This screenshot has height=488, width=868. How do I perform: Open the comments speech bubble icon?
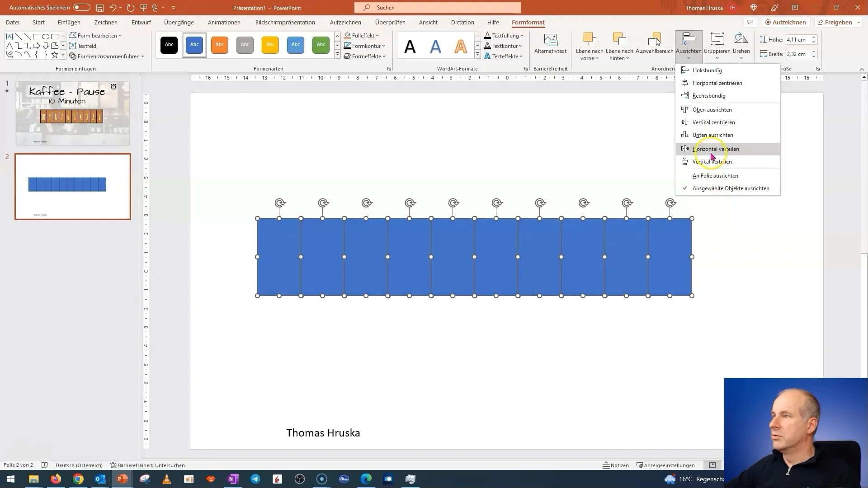750,22
